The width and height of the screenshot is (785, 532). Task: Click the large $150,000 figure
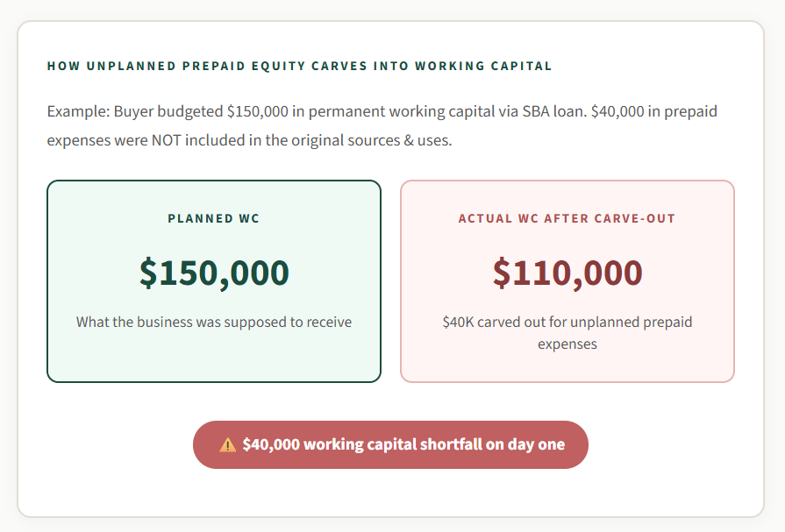[214, 273]
